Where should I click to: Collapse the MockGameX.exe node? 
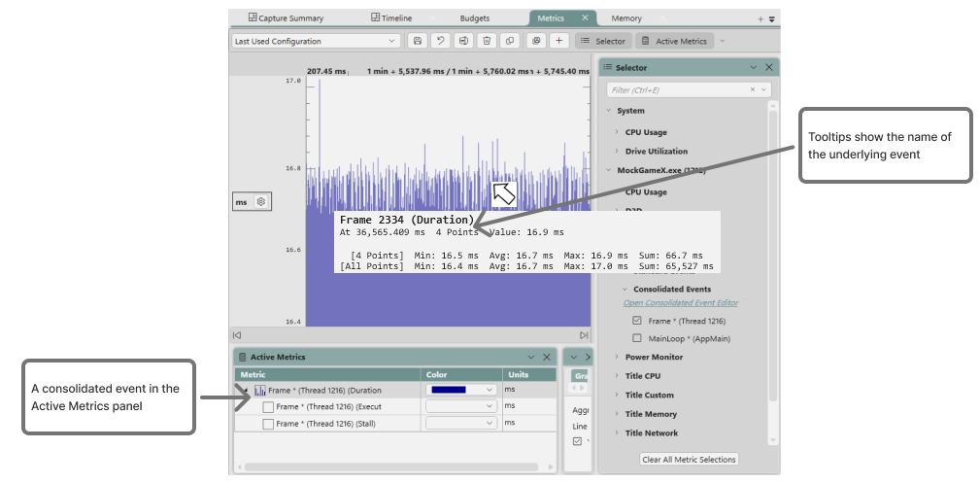click(608, 170)
